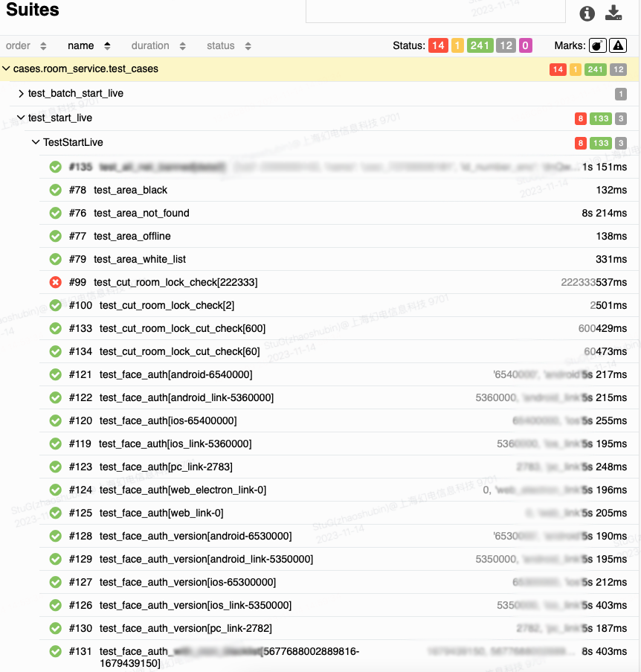Open test_face_auth_version[android_link-5350000]

(x=339, y=560)
